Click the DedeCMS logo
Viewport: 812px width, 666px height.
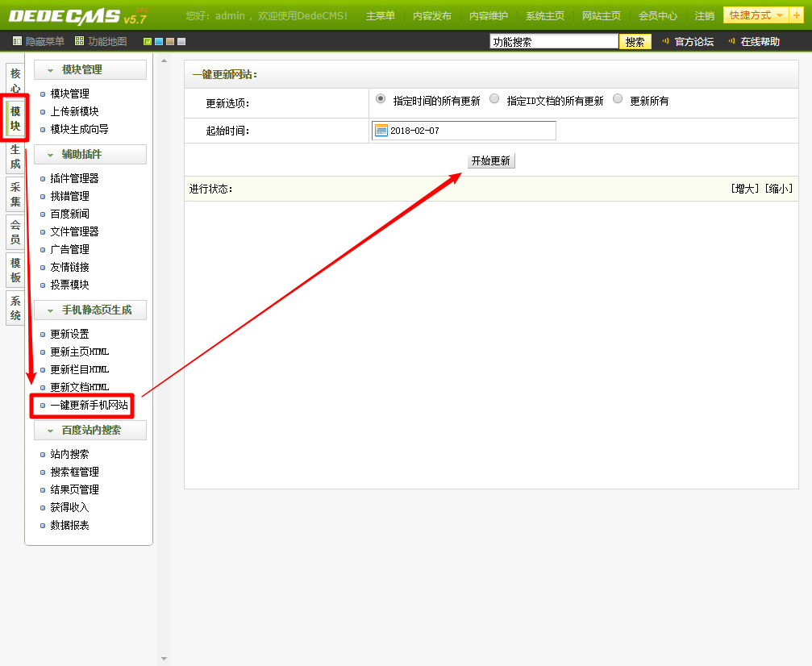(77, 15)
